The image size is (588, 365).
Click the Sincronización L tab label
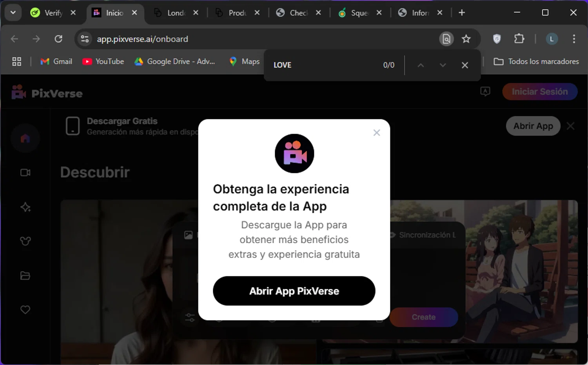point(427,235)
